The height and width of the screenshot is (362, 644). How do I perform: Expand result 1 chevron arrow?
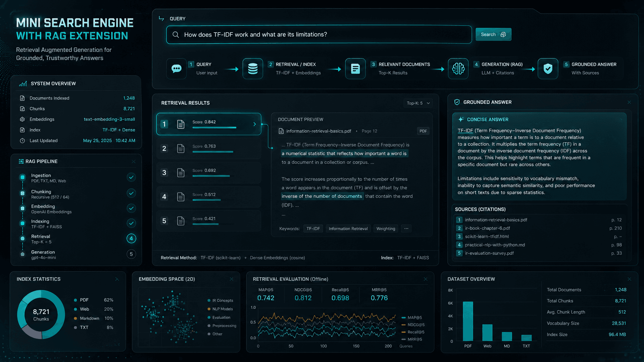[255, 124]
